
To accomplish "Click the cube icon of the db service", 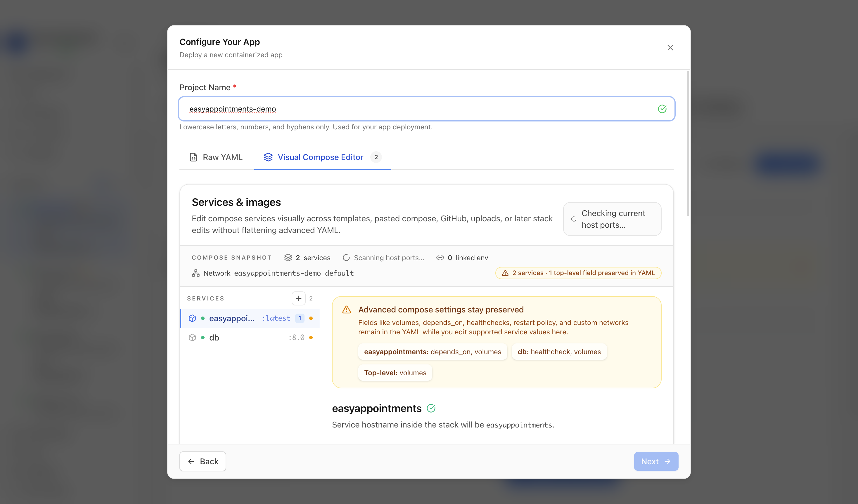I will click(x=192, y=338).
